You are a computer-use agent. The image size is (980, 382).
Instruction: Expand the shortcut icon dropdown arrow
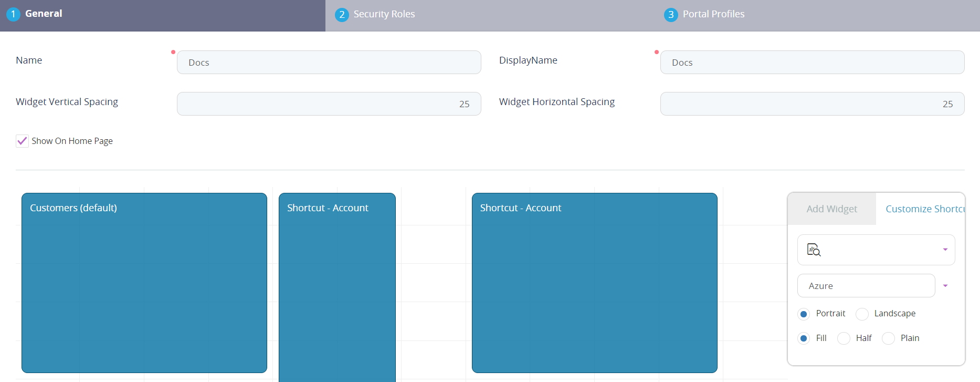pos(945,250)
